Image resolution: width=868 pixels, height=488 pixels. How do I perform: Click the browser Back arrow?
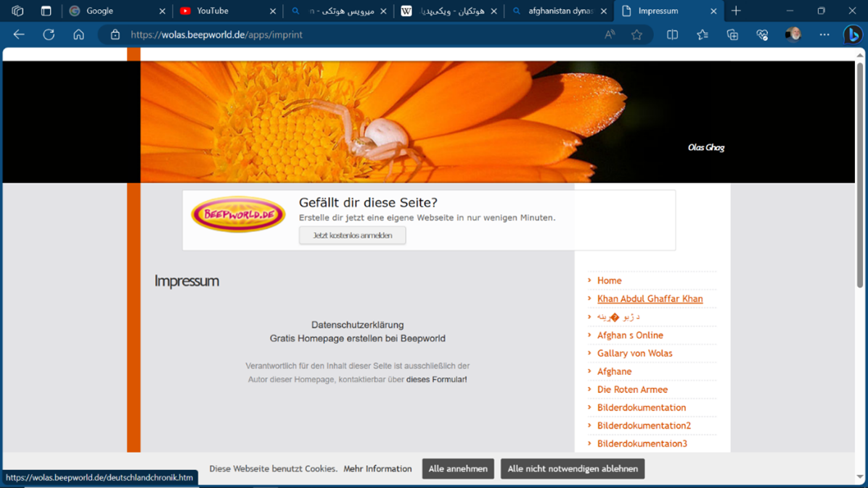(x=19, y=35)
